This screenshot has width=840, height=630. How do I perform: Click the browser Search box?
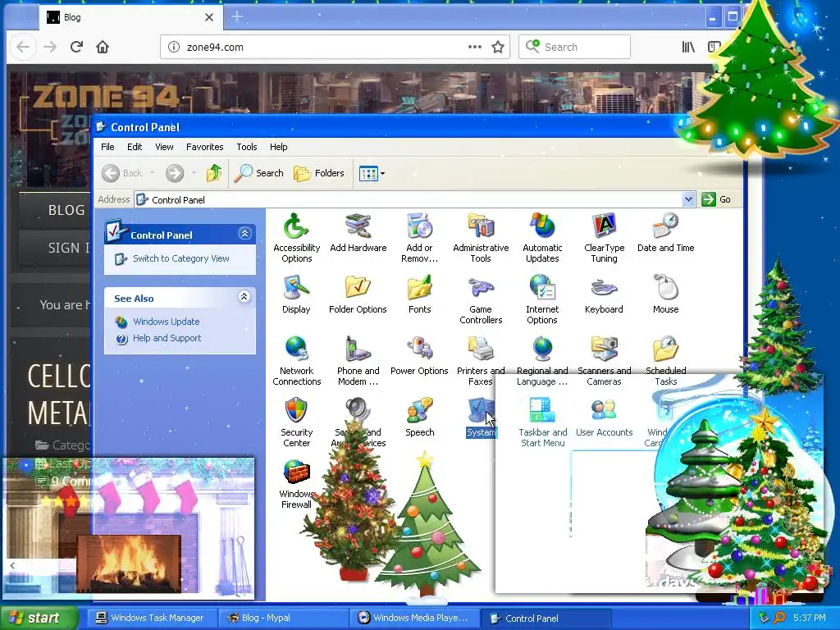click(x=574, y=47)
